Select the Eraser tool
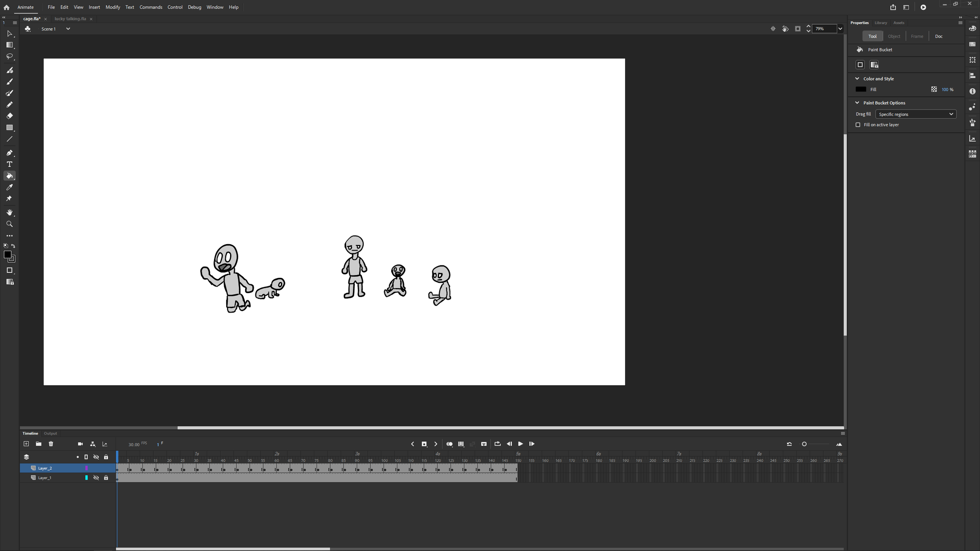 coord(9,116)
